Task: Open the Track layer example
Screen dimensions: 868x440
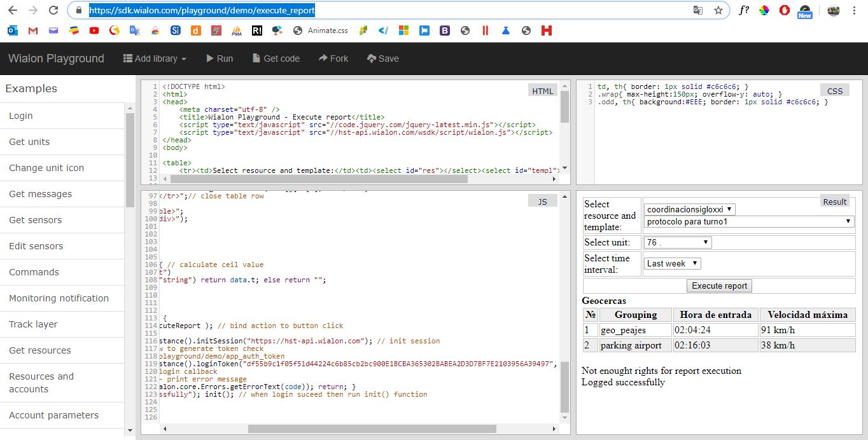Action: click(33, 324)
